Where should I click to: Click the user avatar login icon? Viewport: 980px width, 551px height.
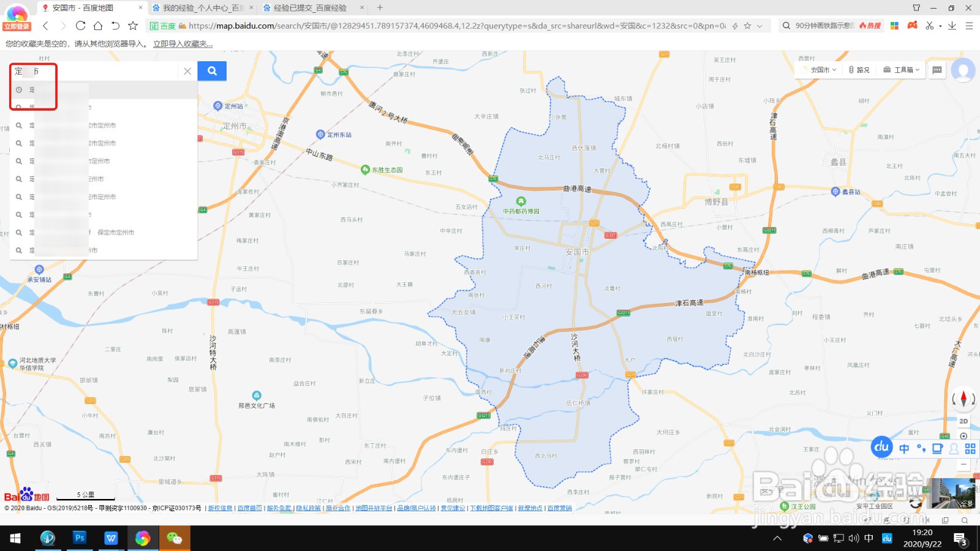963,70
